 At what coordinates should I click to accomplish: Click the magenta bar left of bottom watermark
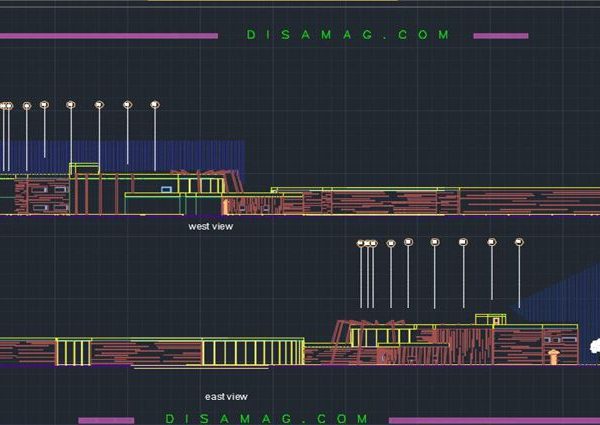[106, 420]
